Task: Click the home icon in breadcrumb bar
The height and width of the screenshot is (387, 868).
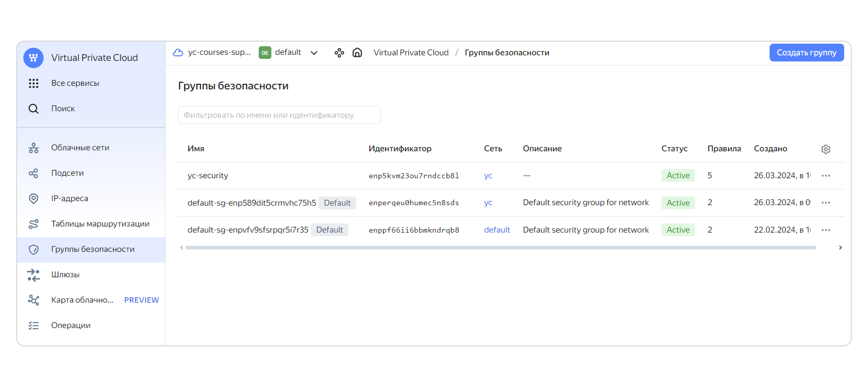Action: pyautogui.click(x=357, y=53)
